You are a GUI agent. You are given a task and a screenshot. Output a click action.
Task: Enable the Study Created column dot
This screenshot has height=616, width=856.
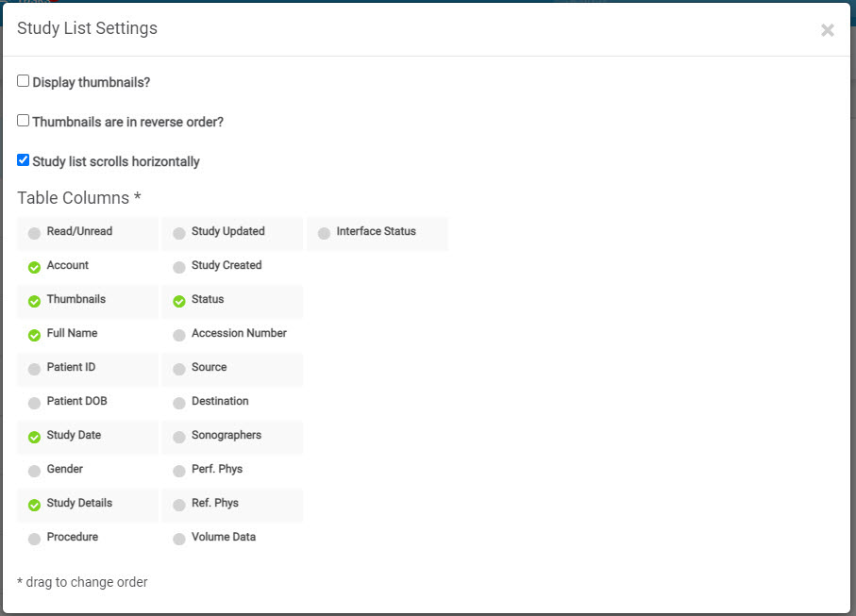coord(179,267)
